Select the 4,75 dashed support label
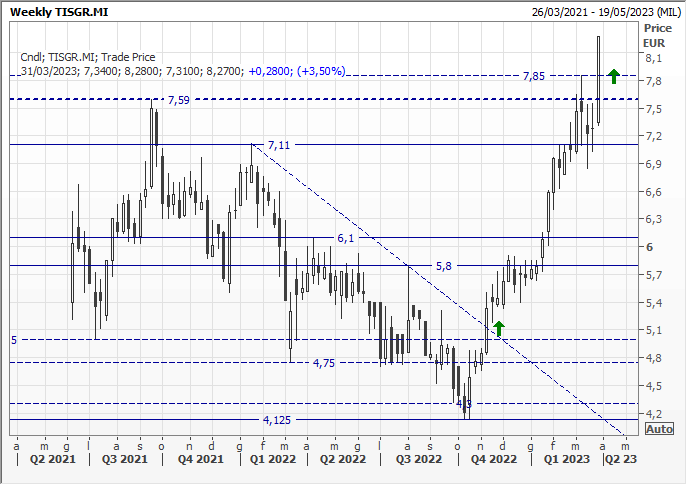 [324, 363]
